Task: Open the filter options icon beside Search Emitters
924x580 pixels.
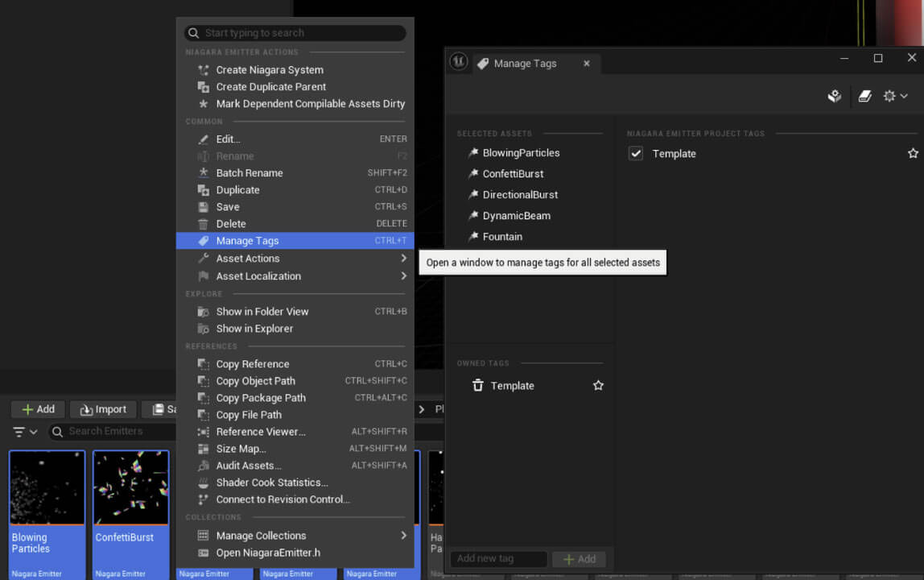Action: click(x=25, y=432)
